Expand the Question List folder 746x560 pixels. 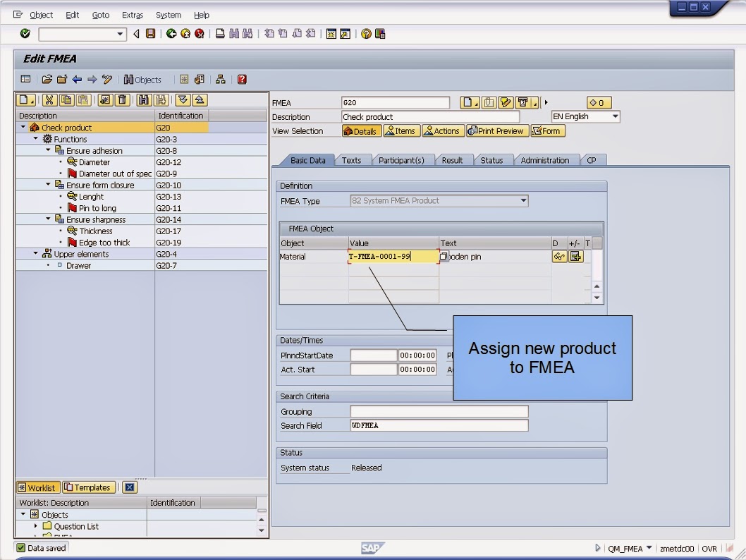click(x=35, y=525)
